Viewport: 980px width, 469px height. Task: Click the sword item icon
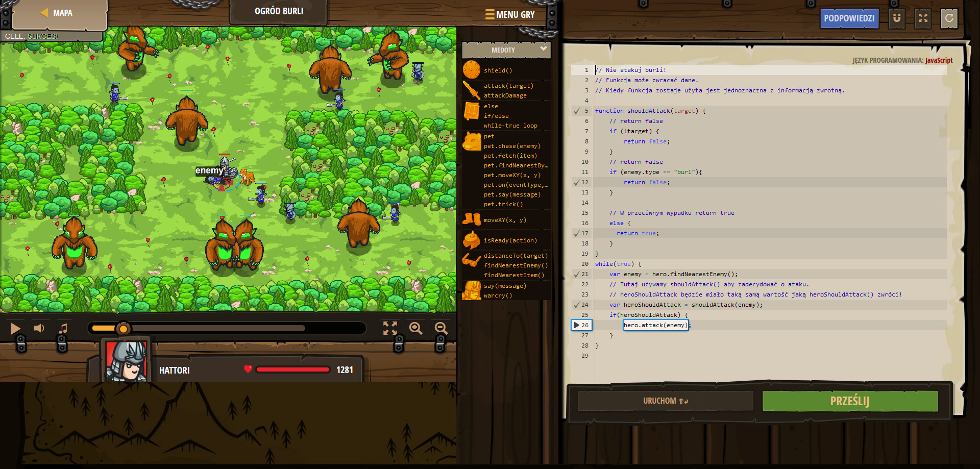tap(472, 90)
